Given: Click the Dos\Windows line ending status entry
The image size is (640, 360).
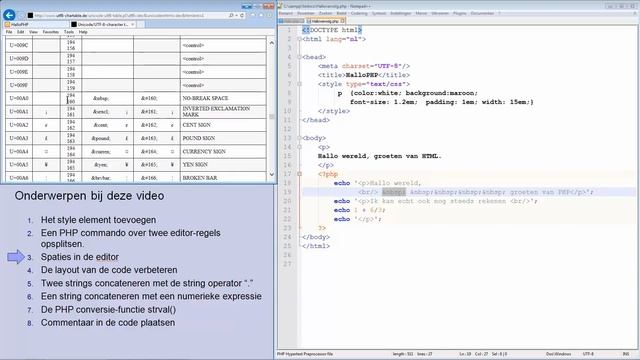Looking at the screenshot, I should (558, 354).
